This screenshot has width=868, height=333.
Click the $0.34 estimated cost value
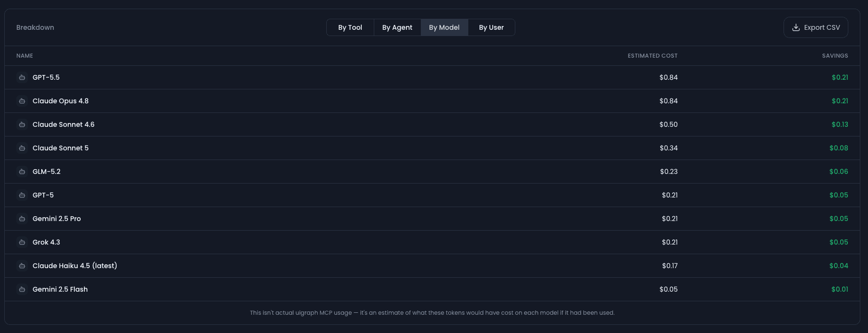click(668, 148)
